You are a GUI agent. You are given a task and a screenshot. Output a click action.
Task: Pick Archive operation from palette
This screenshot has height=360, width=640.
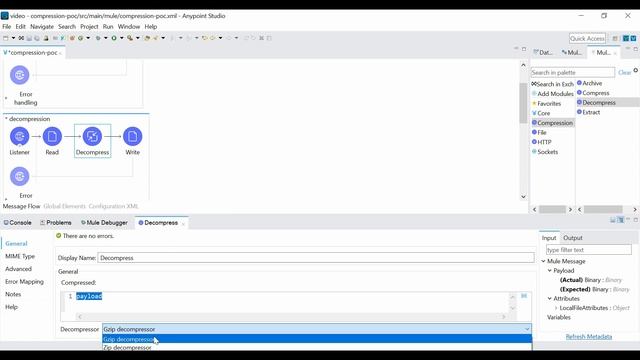point(589,83)
